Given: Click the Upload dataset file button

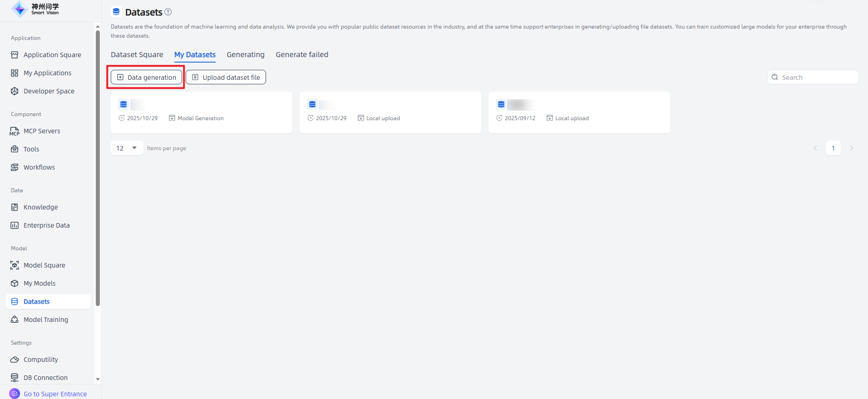Looking at the screenshot, I should tap(226, 78).
